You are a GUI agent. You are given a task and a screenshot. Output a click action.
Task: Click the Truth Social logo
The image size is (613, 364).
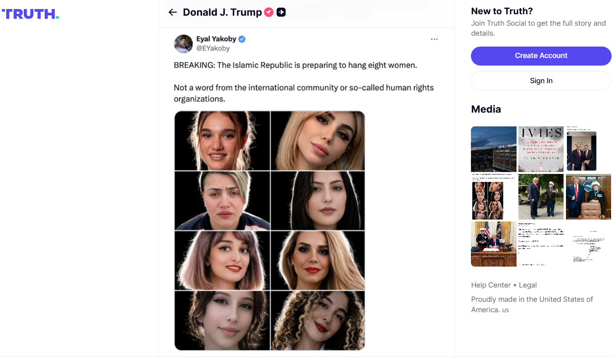pos(30,14)
